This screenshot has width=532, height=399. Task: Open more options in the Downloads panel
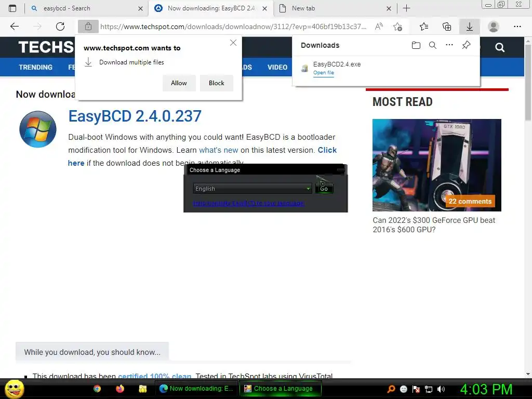click(449, 45)
